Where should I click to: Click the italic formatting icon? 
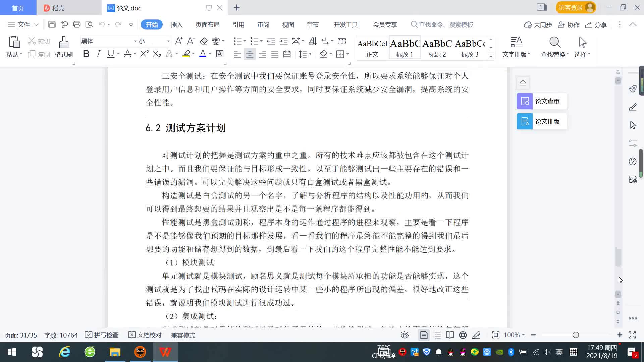coord(98,54)
